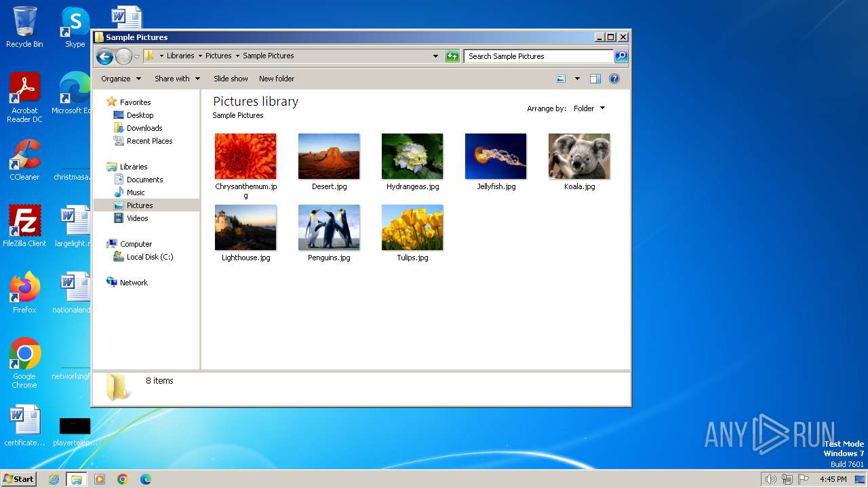The image size is (868, 488).
Task: Select the Tulips.jpg thumbnail
Action: coord(412,228)
